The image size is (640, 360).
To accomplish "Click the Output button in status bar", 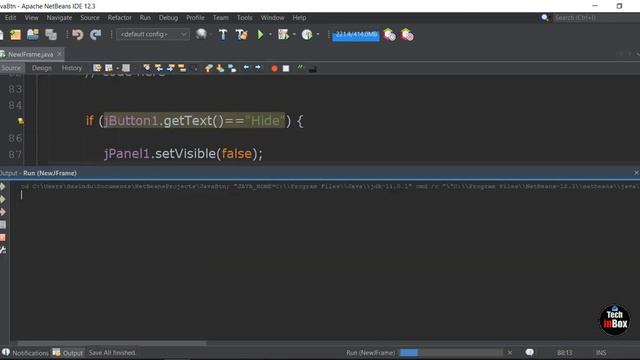I will tap(68, 353).
